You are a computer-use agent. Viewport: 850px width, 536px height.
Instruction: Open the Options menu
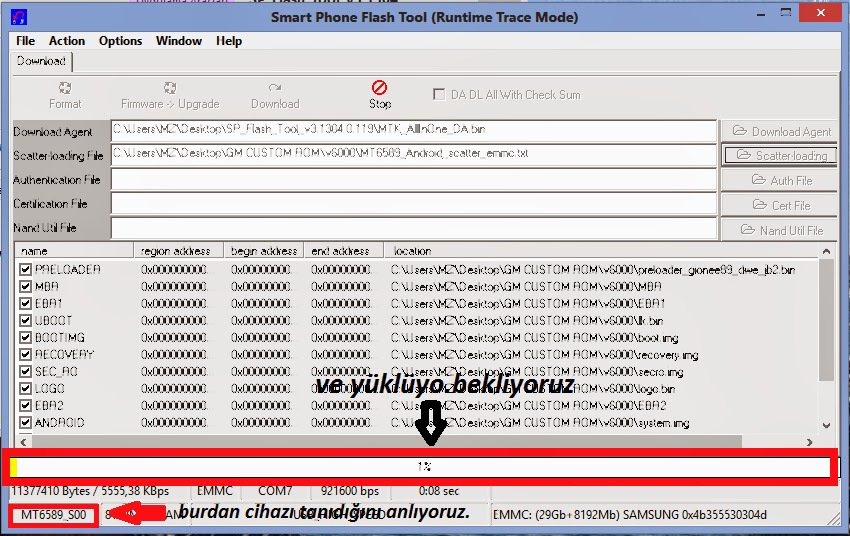tap(120, 41)
